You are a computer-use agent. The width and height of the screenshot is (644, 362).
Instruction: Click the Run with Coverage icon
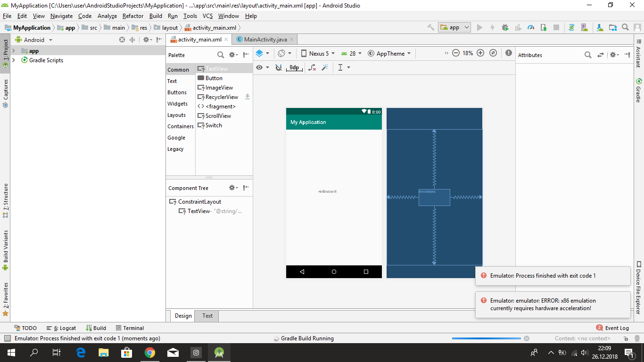tap(518, 27)
